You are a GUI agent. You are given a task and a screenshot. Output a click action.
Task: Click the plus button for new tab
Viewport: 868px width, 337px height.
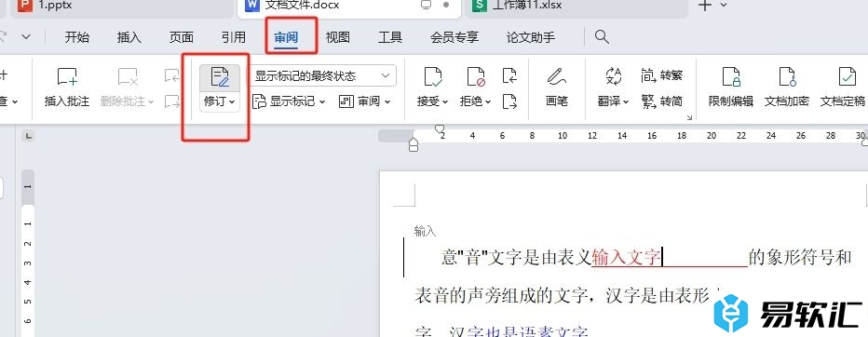point(705,6)
